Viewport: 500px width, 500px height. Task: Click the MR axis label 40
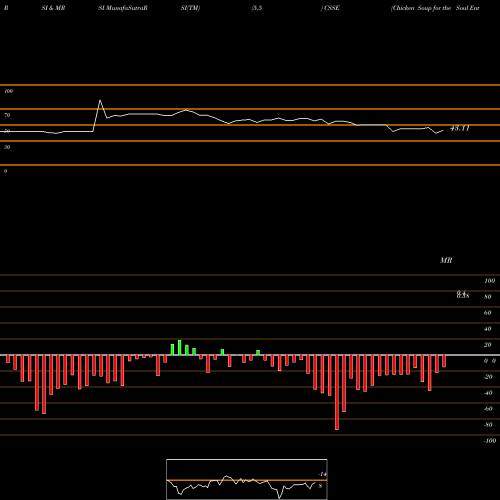click(488, 329)
